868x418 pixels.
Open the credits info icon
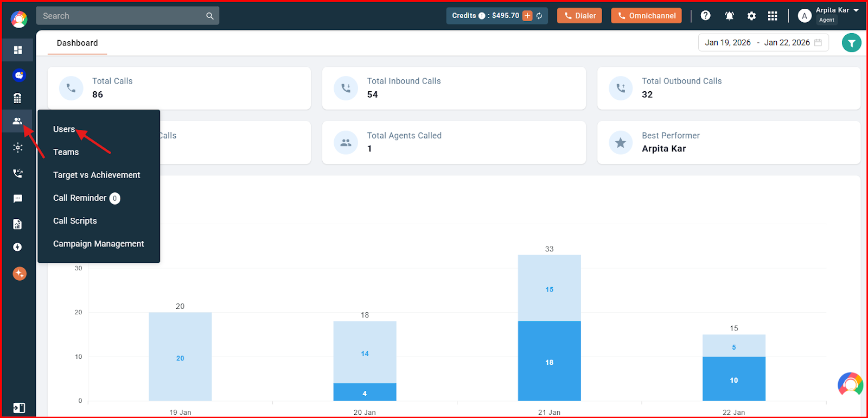pyautogui.click(x=482, y=16)
